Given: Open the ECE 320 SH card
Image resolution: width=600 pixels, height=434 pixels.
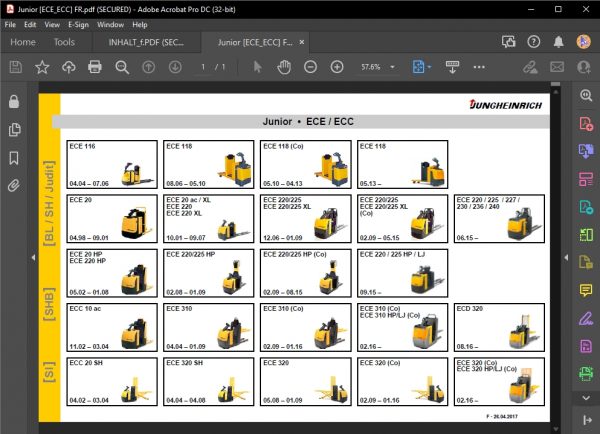Looking at the screenshot, I should coord(209,382).
